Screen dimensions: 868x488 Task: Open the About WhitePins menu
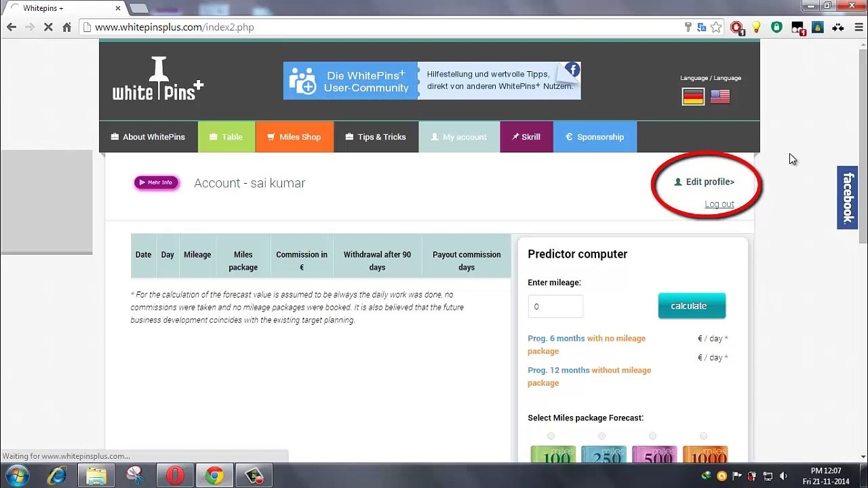[148, 137]
